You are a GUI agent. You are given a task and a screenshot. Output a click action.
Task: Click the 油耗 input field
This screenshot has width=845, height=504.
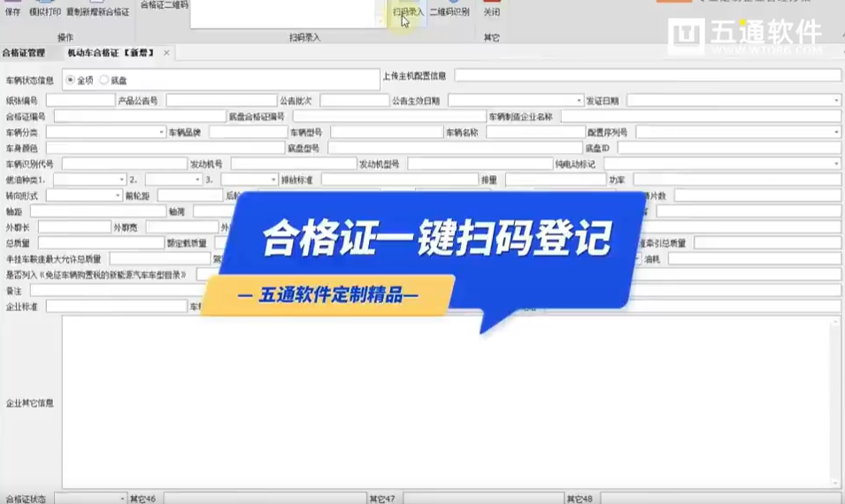click(755, 259)
